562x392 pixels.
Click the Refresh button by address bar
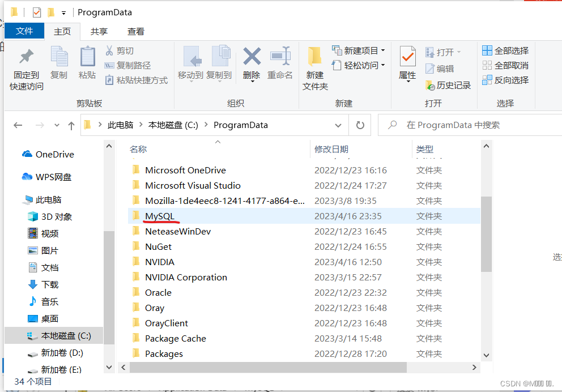coord(360,125)
